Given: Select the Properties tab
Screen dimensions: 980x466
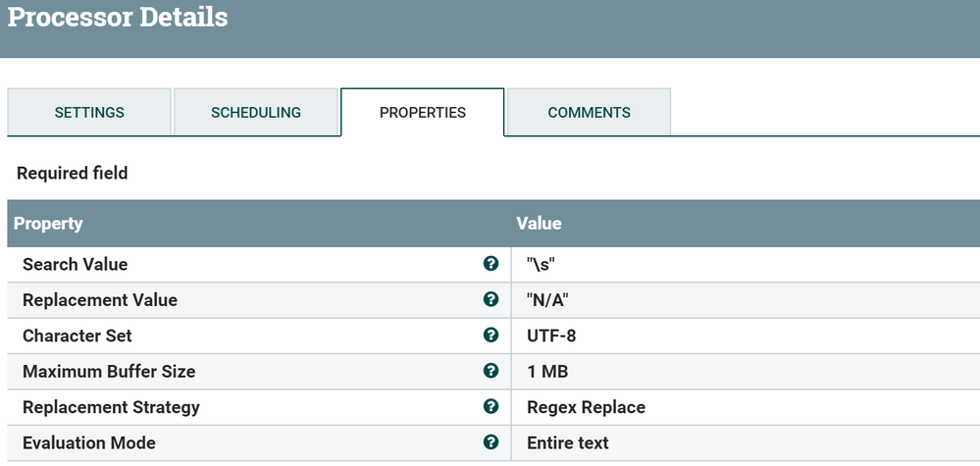Looking at the screenshot, I should pyautogui.click(x=422, y=113).
